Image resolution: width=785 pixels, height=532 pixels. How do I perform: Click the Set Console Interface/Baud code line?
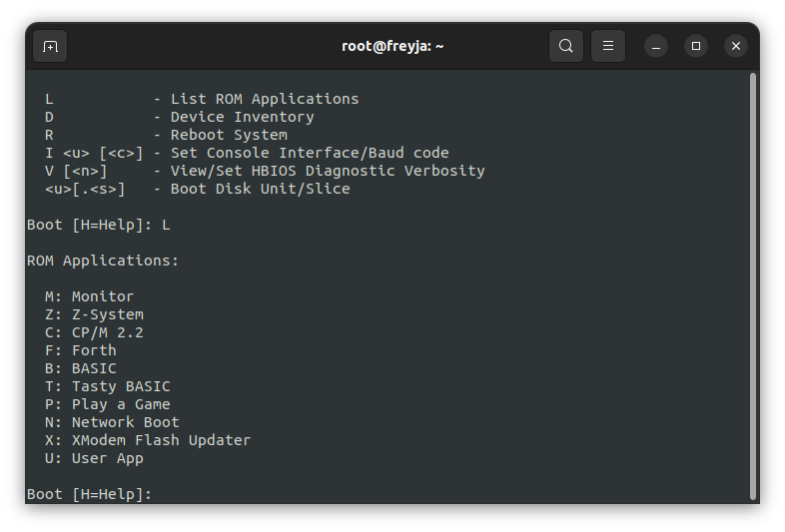click(247, 153)
